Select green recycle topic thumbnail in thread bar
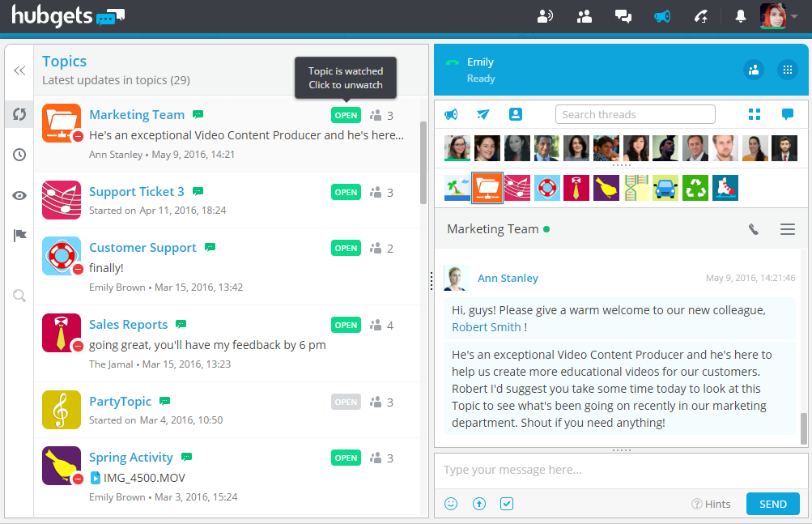 [x=695, y=188]
